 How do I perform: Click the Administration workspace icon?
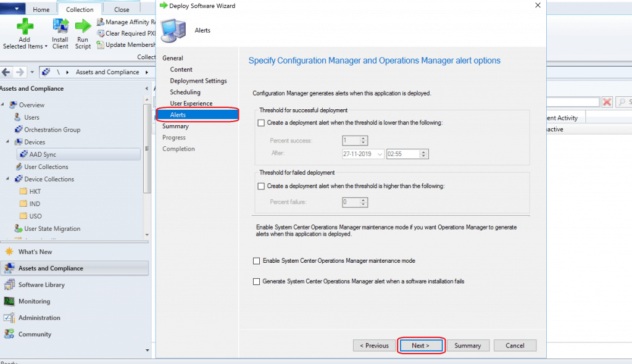9,318
